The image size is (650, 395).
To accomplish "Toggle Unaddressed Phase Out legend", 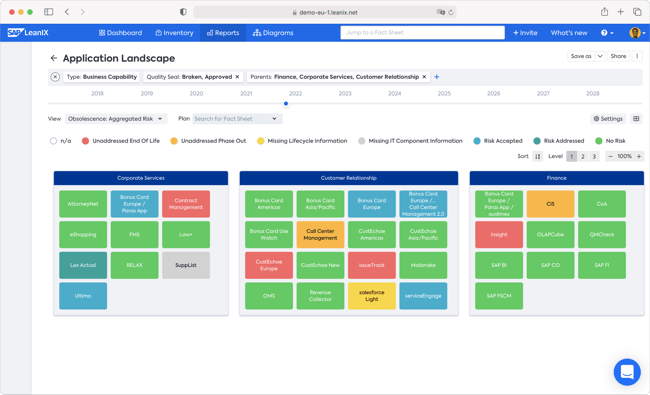I will coord(208,141).
